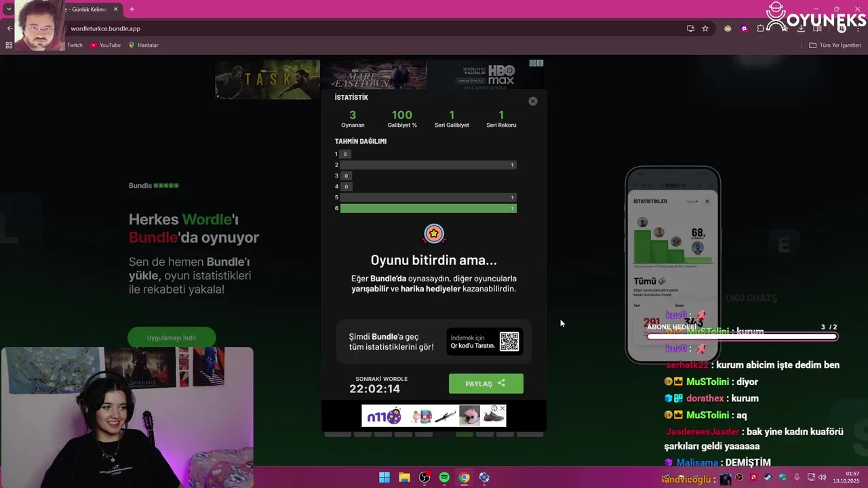Click chat message from dorathex saying kurum
The height and width of the screenshot is (488, 868).
pos(711,399)
